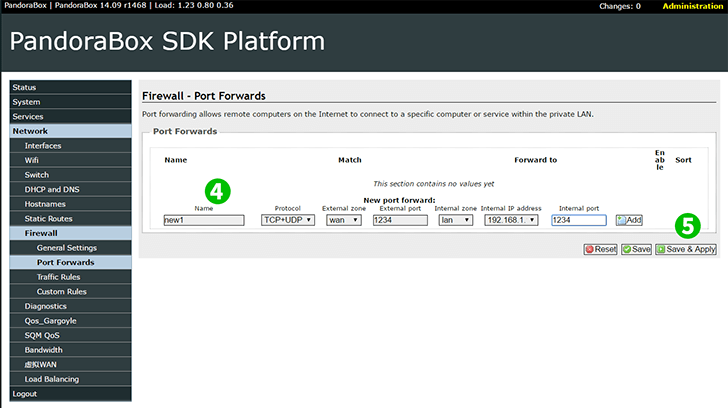Open Interfaces under Network

[x=71, y=146]
